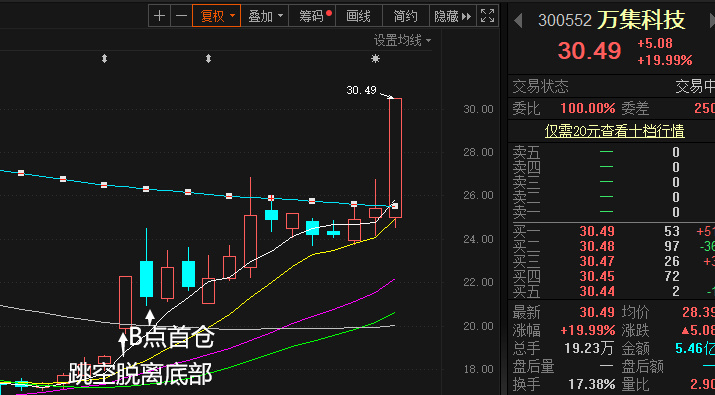Click the B点首仓 annotation label
Screen dimensions: 715x395
[x=171, y=337]
